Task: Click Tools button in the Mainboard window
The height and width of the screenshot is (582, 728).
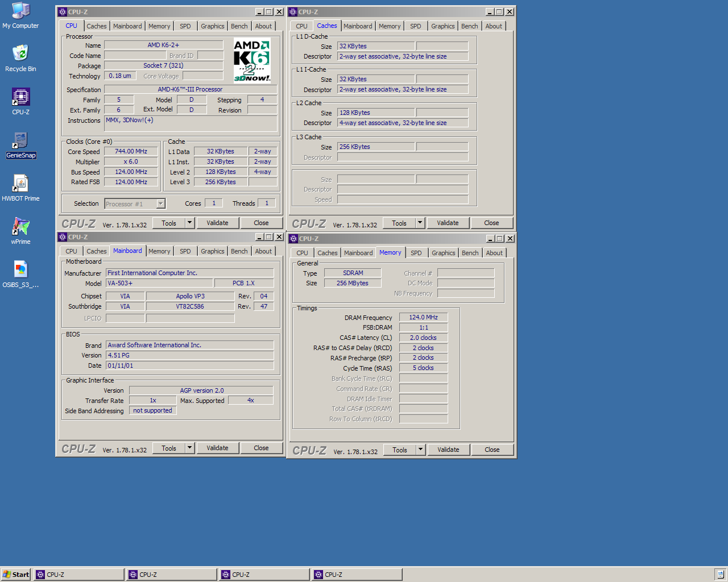Action: click(x=169, y=448)
